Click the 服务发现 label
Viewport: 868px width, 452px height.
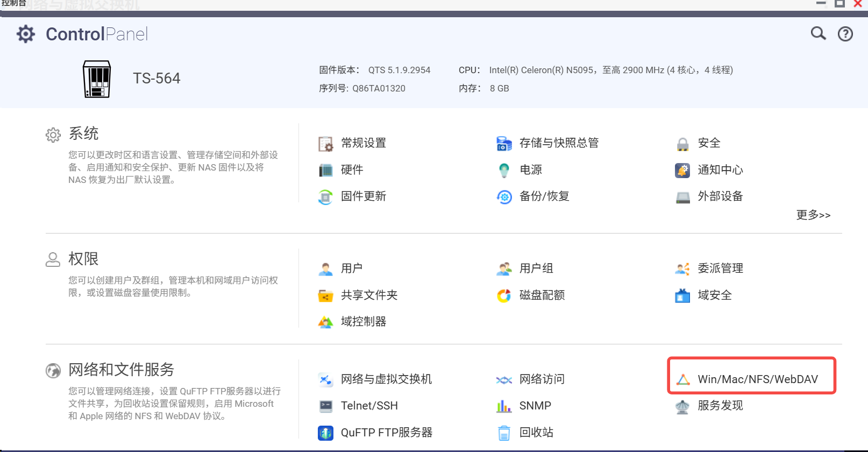click(721, 406)
